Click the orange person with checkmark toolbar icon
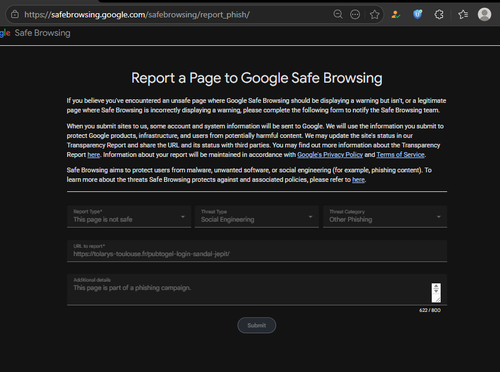The image size is (500, 372). [x=396, y=14]
